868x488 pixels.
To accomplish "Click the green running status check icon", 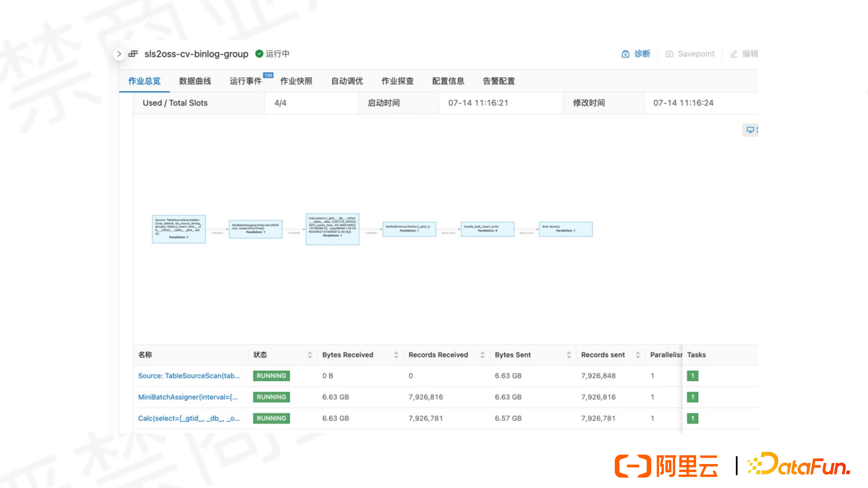I will [259, 54].
